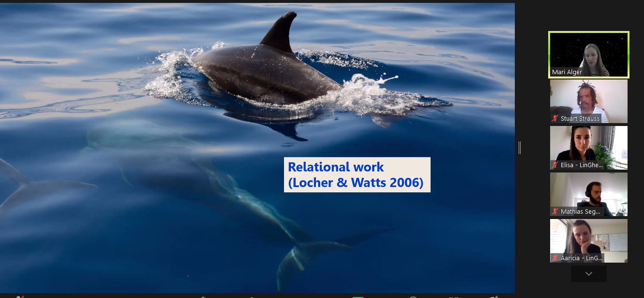Select Elisa's video thumbnail
644x298 pixels.
coord(588,148)
